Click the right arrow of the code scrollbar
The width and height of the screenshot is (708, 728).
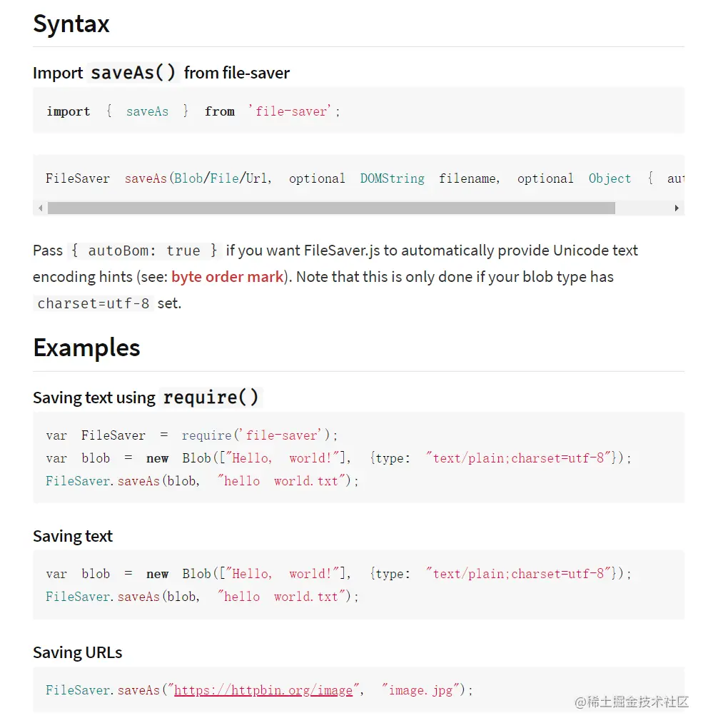677,208
